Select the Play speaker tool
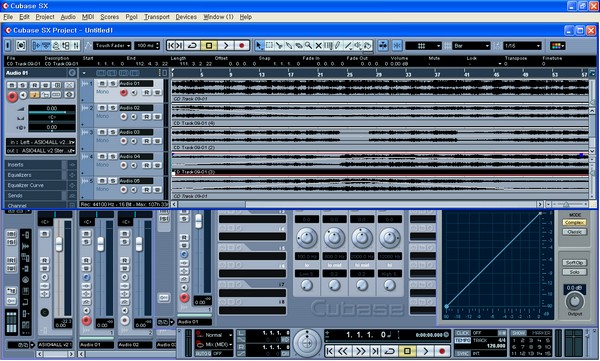 pos(358,46)
